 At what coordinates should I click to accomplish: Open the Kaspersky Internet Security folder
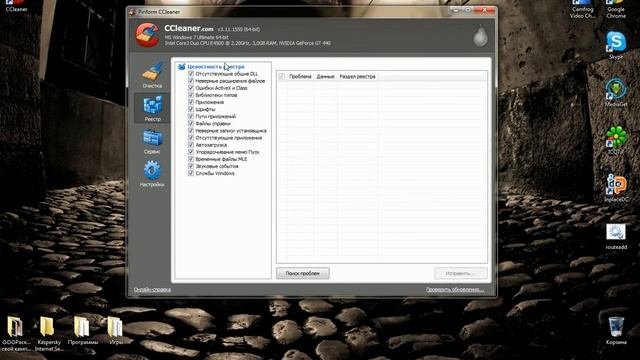point(49,333)
